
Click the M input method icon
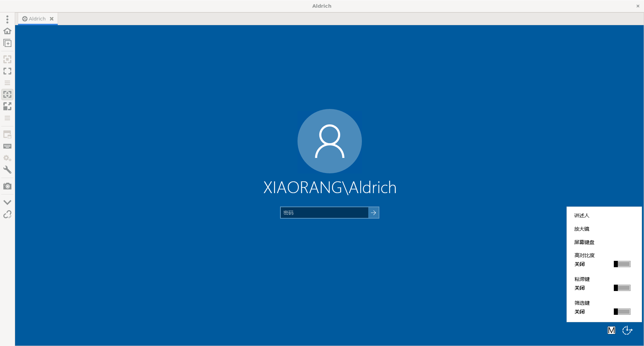tap(611, 331)
